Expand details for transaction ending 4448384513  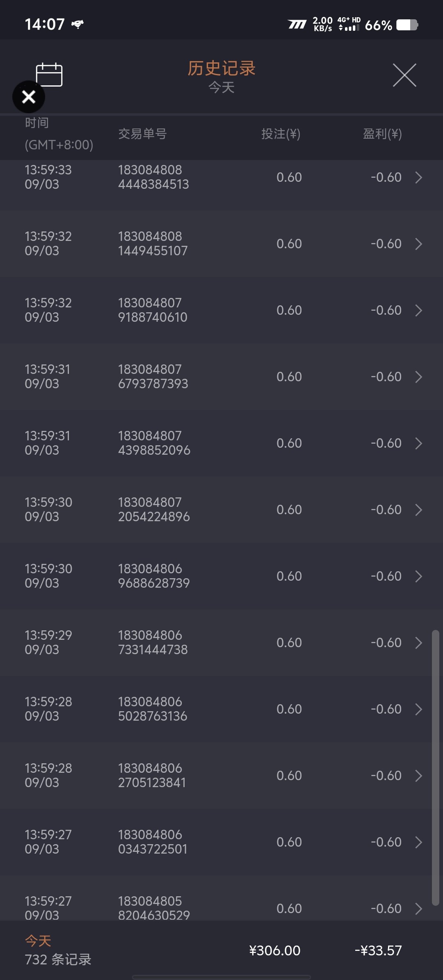point(418,177)
